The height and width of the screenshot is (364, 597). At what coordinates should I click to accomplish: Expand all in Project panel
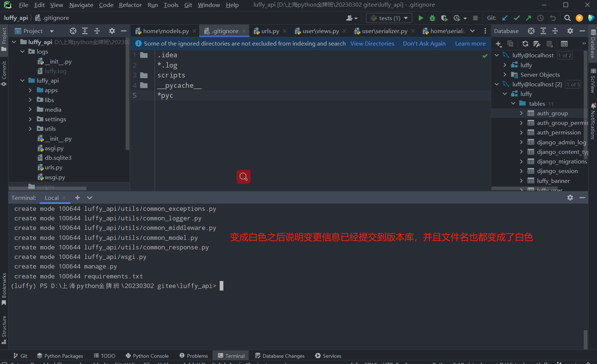click(x=85, y=31)
